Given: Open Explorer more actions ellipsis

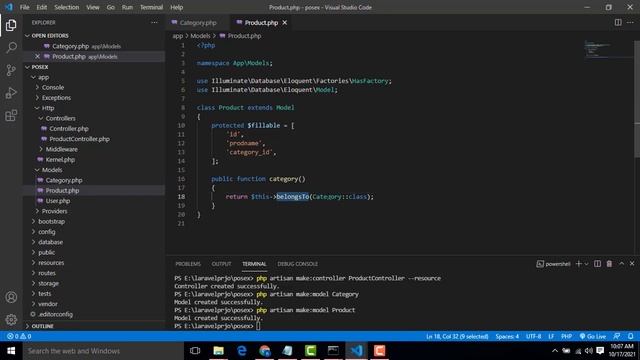Looking at the screenshot, I should [x=154, y=22].
